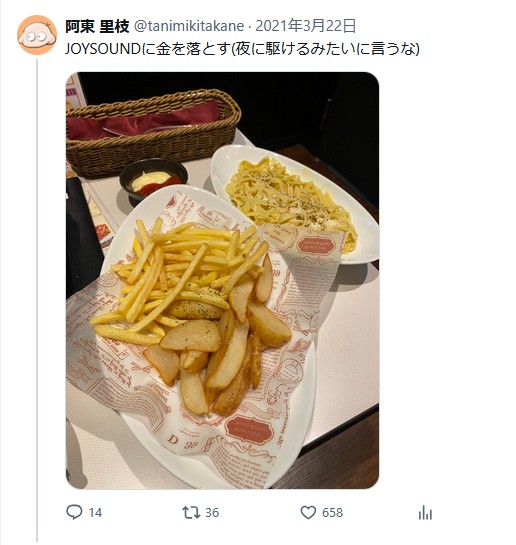Open the tweet date 2021年3月22日
Screen dimensions: 516x545
pyautogui.click(x=306, y=26)
